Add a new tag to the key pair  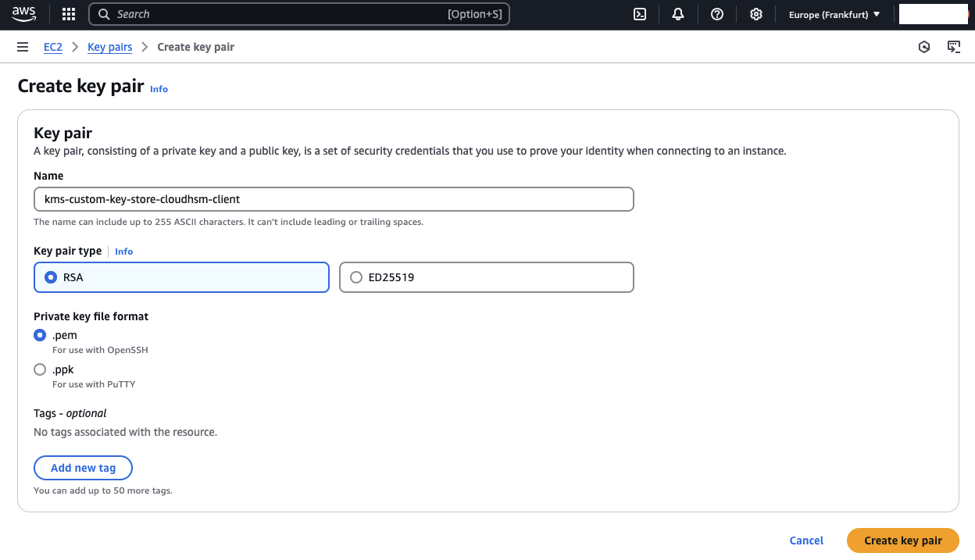83,467
